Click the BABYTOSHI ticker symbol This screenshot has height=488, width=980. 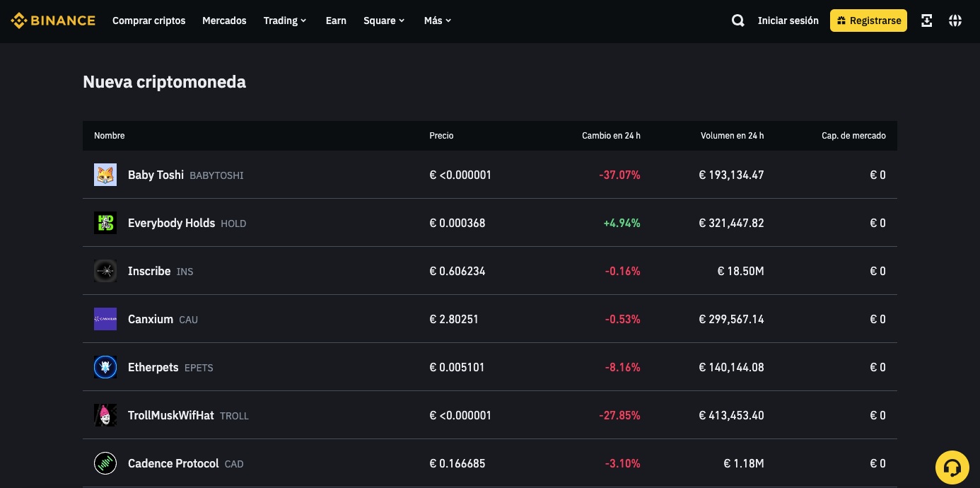(x=216, y=175)
